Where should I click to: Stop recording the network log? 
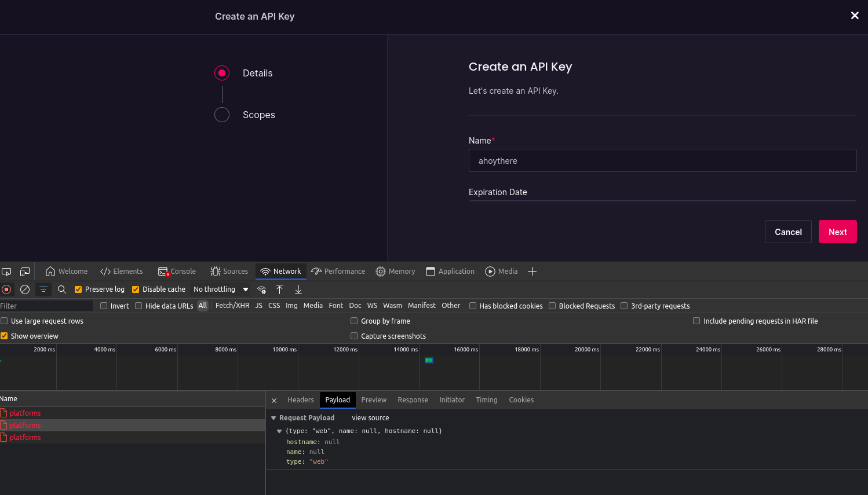pos(6,289)
